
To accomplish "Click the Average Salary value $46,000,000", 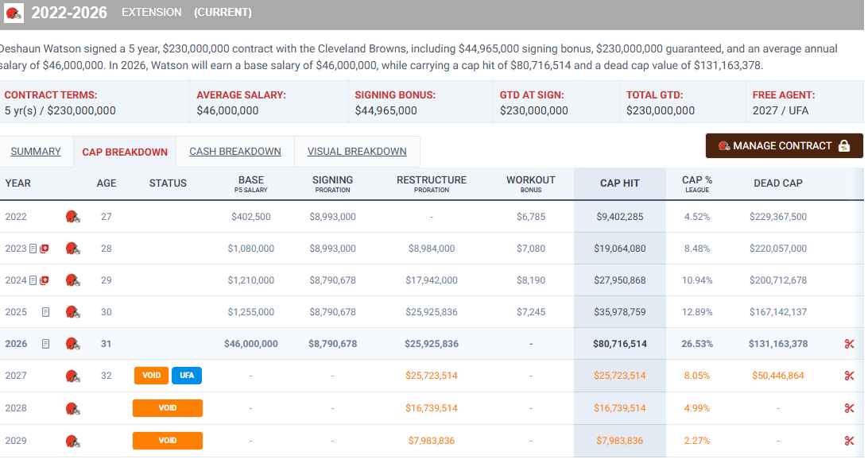I will click(x=227, y=110).
